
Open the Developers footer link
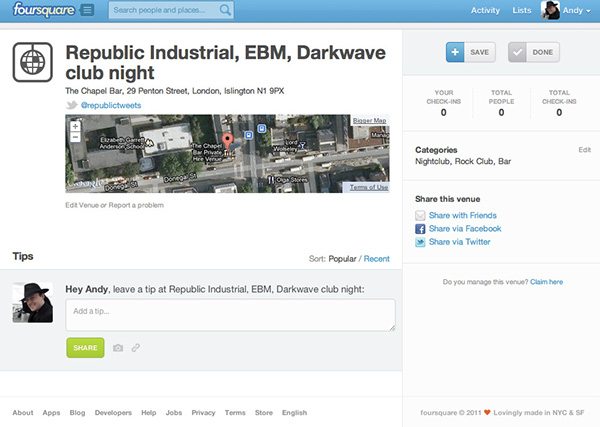pyautogui.click(x=113, y=413)
